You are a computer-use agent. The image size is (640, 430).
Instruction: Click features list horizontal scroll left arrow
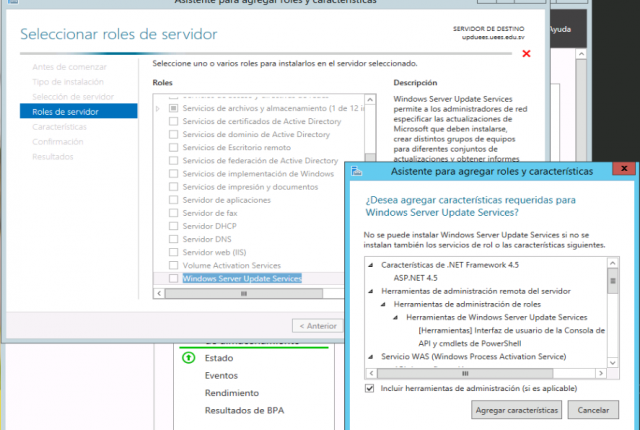371,373
